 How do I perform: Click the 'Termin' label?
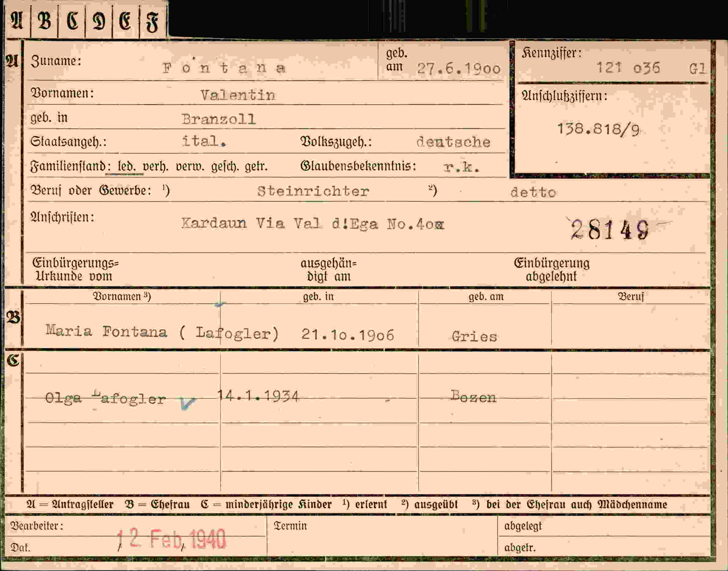[290, 526]
